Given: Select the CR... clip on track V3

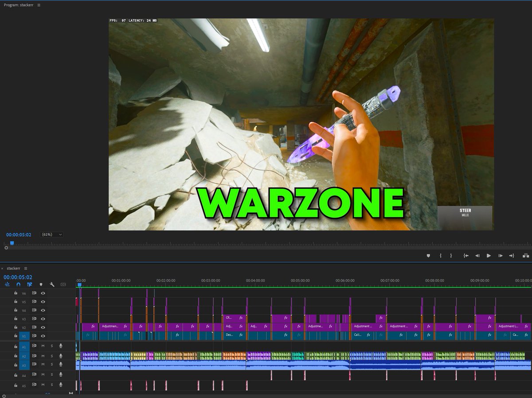Looking at the screenshot, I should click(x=234, y=318).
